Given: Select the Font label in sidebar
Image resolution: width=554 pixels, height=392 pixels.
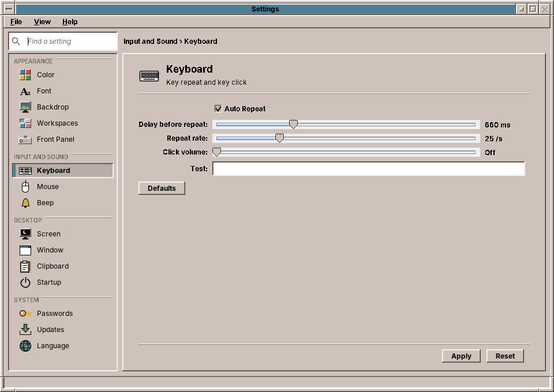Looking at the screenshot, I should coord(44,91).
